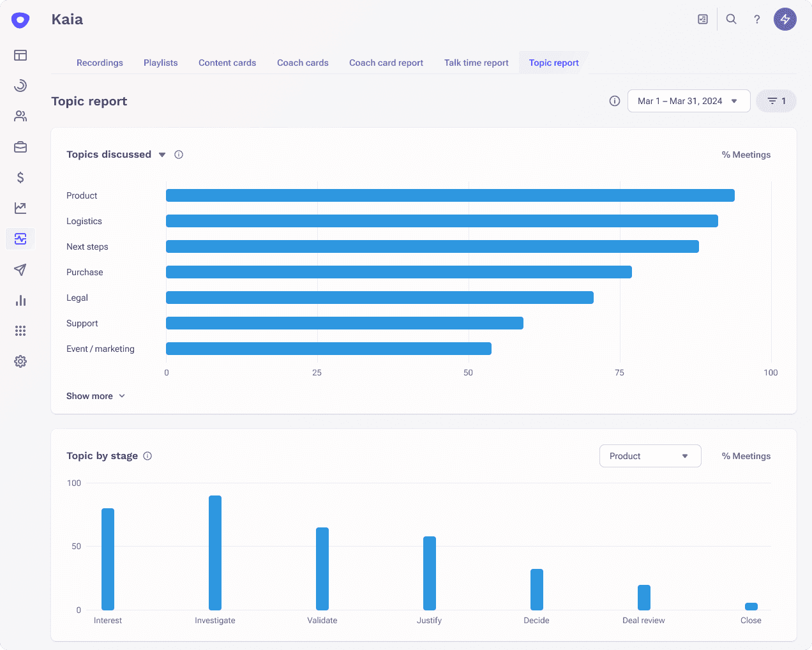This screenshot has width=812, height=650.
Task: Open the help question mark icon
Action: pos(756,19)
